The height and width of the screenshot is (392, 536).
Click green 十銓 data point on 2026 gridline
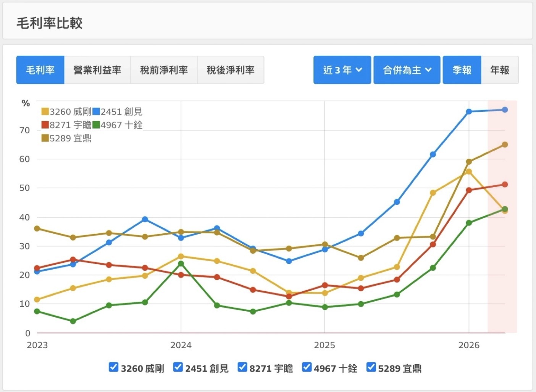(x=469, y=223)
